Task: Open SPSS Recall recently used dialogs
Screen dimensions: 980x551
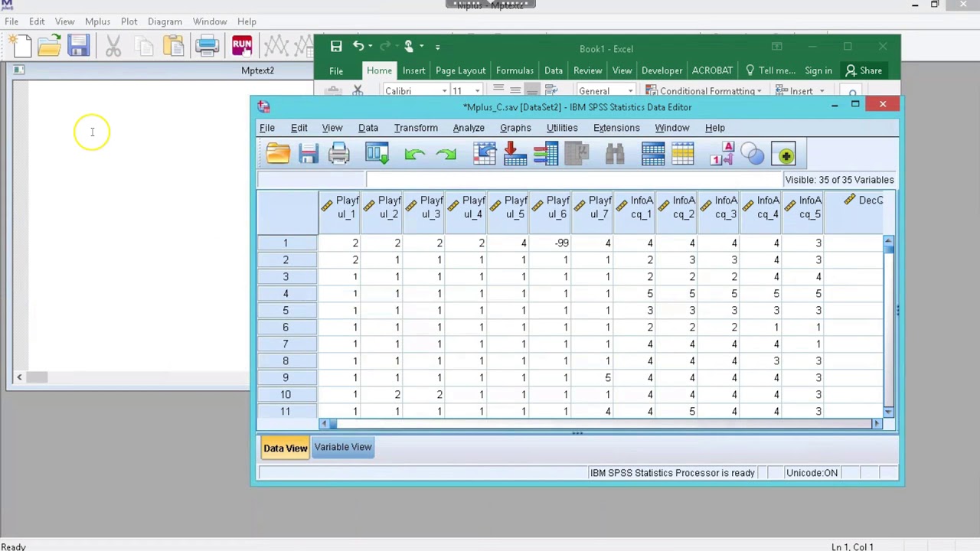Action: click(x=377, y=155)
